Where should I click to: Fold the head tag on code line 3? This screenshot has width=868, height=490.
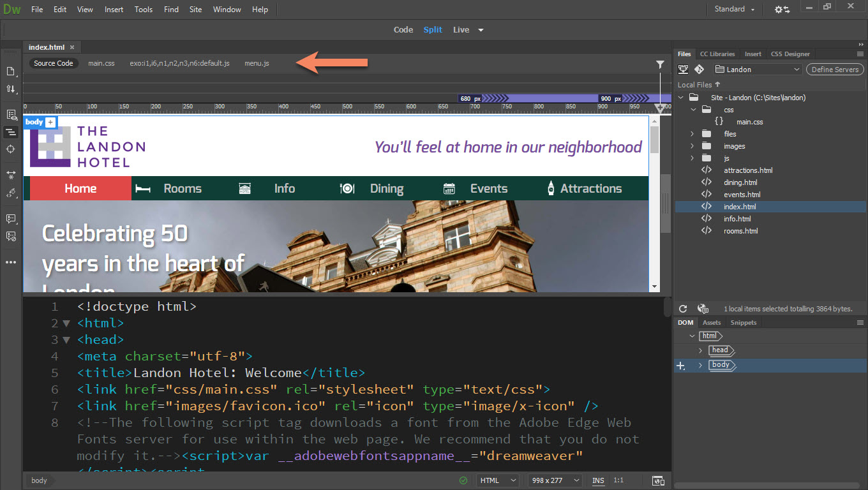(x=66, y=340)
